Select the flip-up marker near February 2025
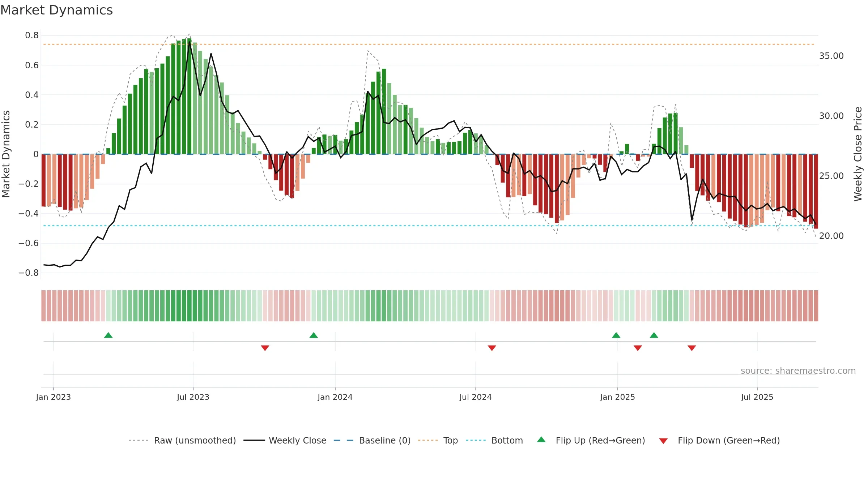This screenshot has width=868, height=488. (x=654, y=335)
